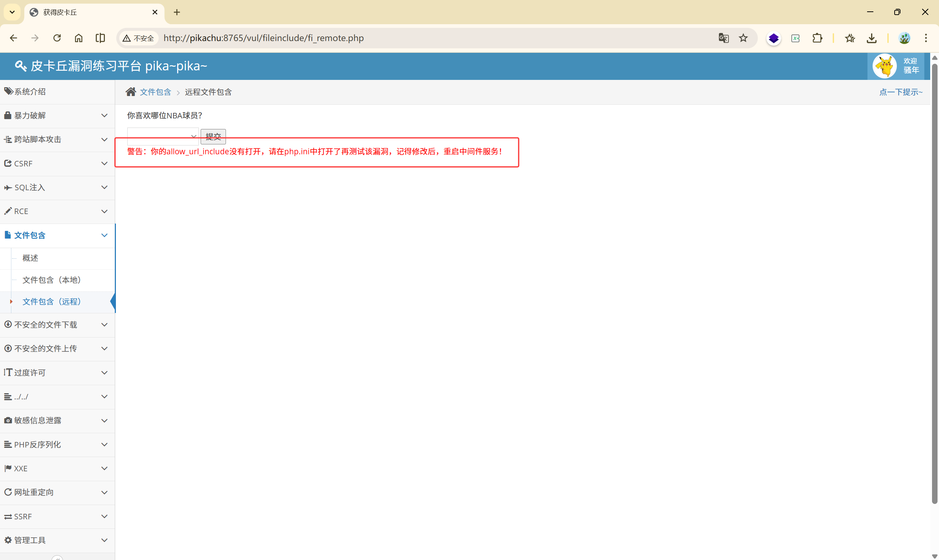The height and width of the screenshot is (560, 939).
Task: Bookmark page with star icon
Action: [x=743, y=38]
